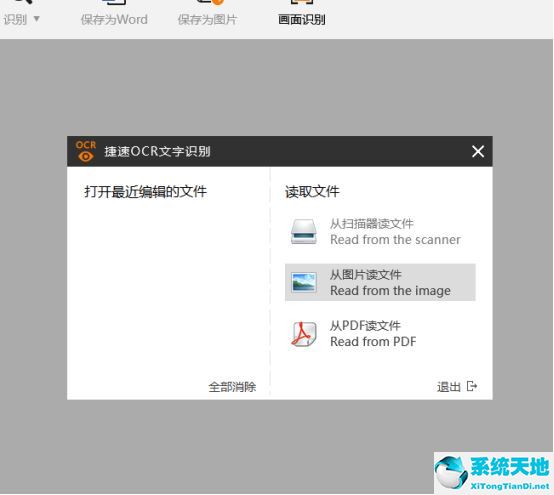Select the 画面识别 toolbar item

coord(302,14)
